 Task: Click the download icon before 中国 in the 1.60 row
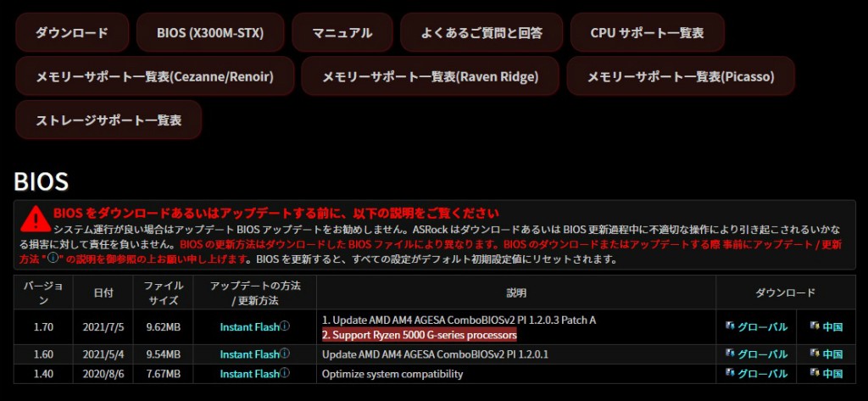click(x=815, y=354)
